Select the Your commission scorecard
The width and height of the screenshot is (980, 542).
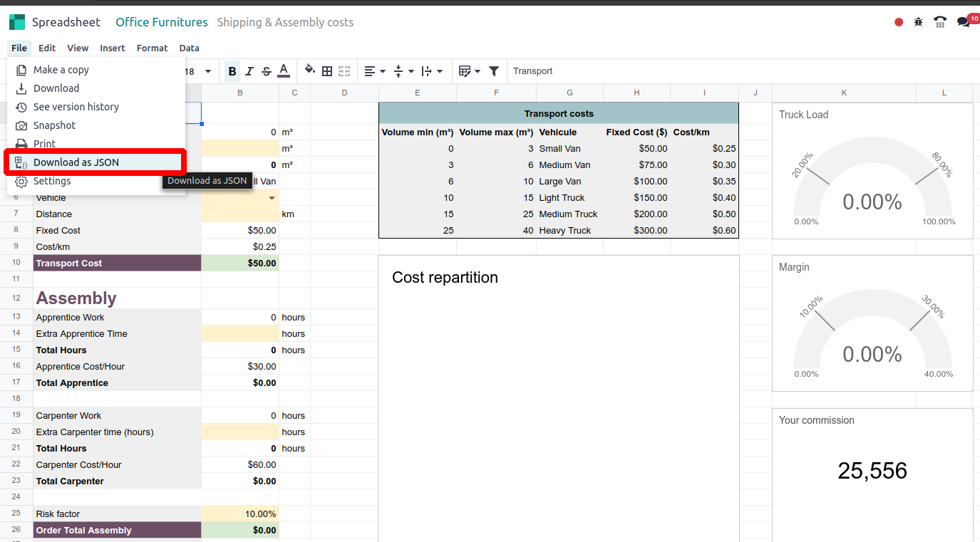click(x=872, y=474)
